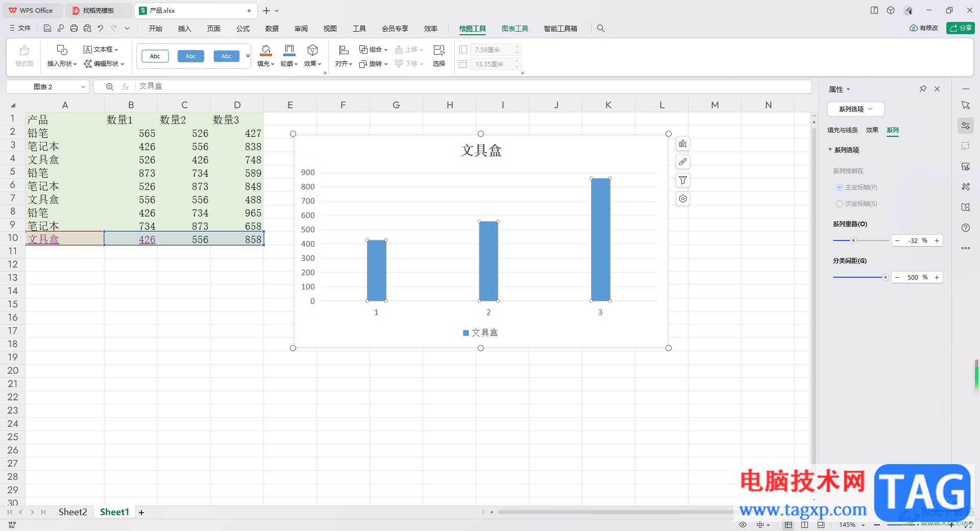Image resolution: width=980 pixels, height=531 pixels.
Task: Click the 分类间距 gap width slider handle
Action: [886, 277]
